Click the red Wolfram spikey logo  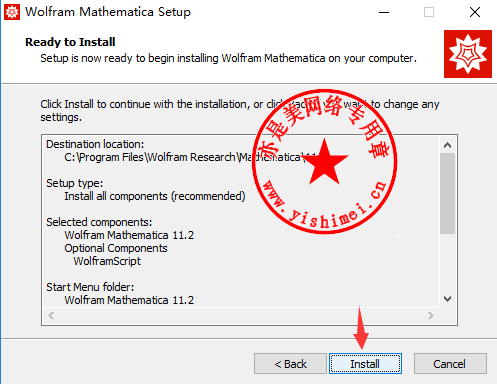pyautogui.click(x=468, y=54)
